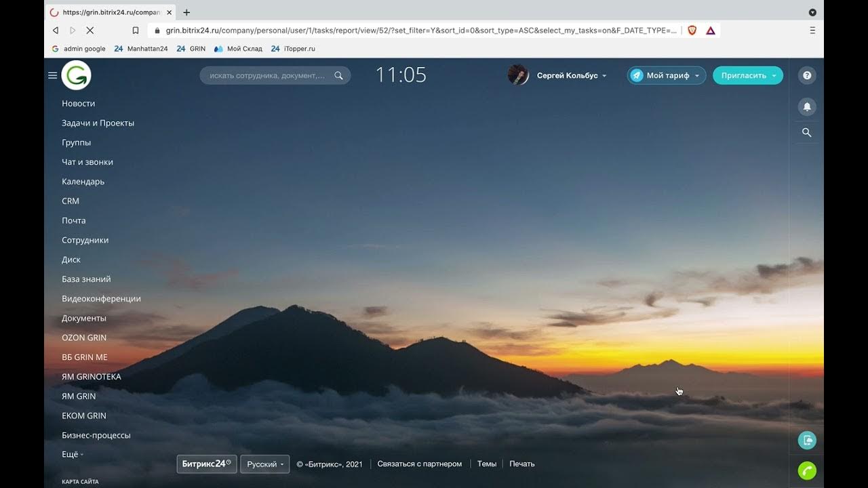Open Мой тариф dropdown
The image size is (868, 488).
coord(667,75)
